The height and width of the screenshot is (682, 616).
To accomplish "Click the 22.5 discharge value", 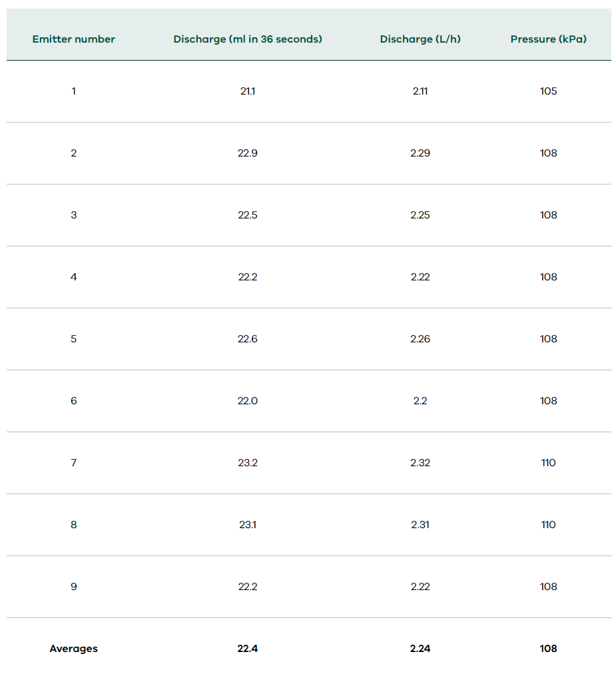I will coord(248,215).
